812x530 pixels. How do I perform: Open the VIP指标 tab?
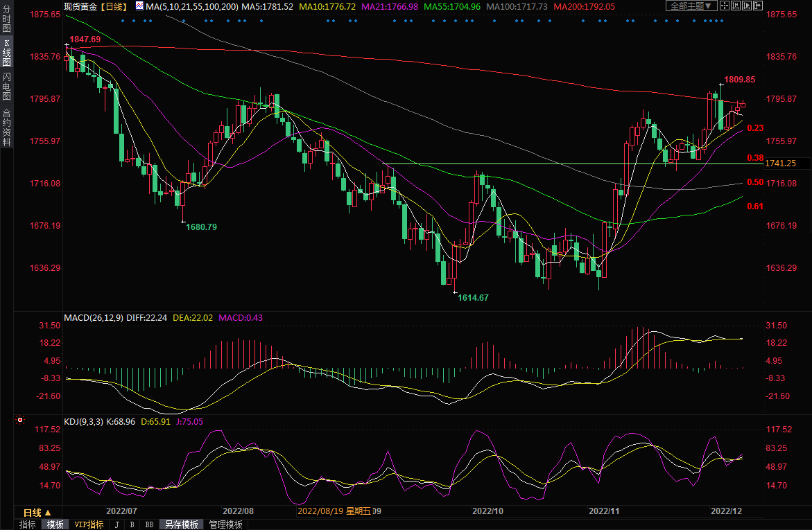pos(89,524)
